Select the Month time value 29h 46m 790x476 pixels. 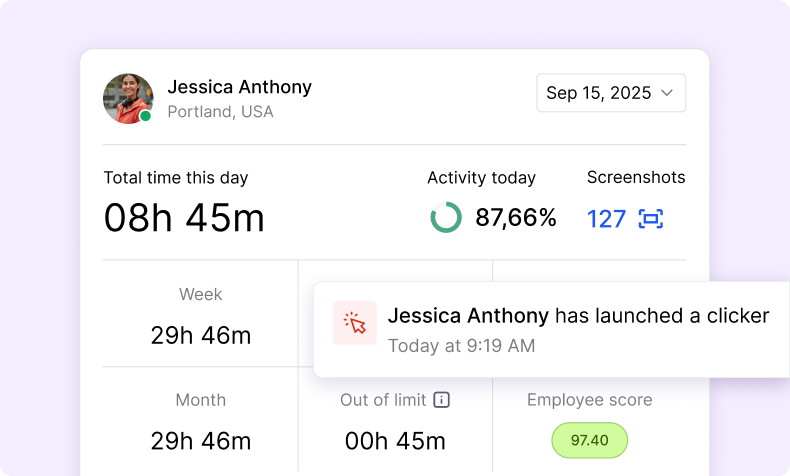click(x=200, y=440)
